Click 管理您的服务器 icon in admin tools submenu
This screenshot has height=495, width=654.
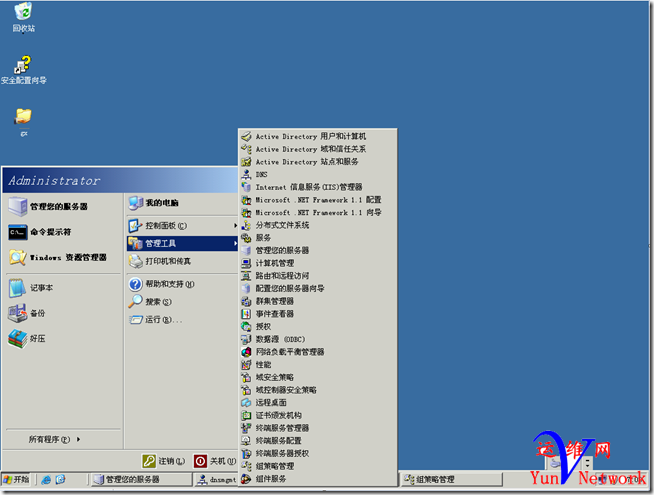(x=246, y=250)
